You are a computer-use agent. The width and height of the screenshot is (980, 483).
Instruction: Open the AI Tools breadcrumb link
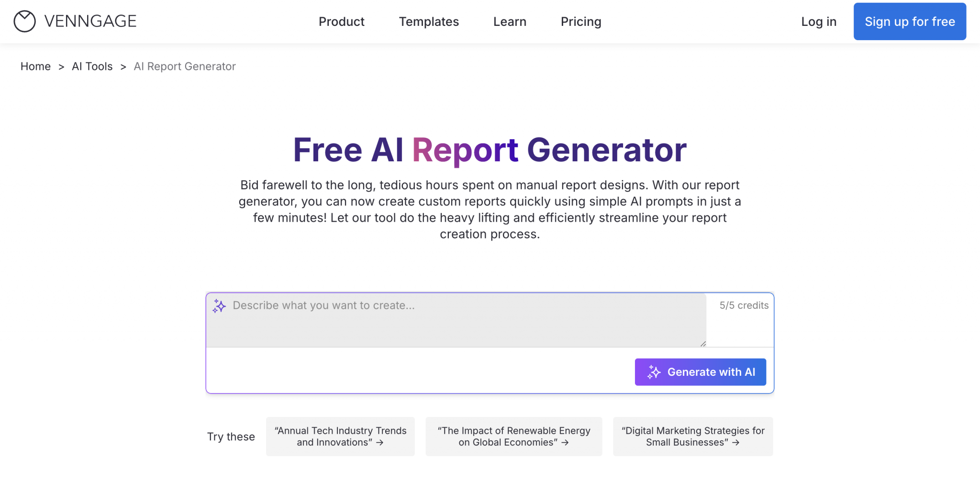tap(92, 67)
